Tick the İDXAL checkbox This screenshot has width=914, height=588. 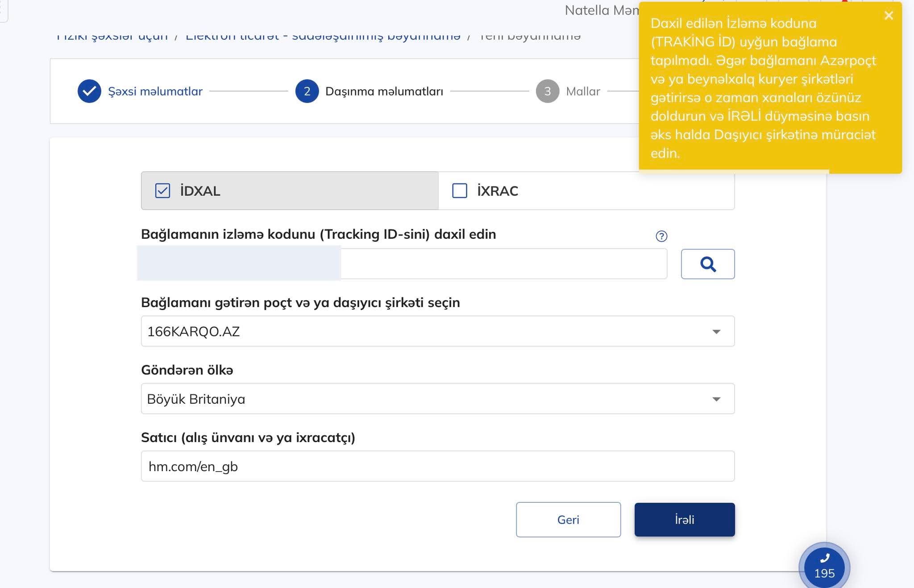[x=162, y=191]
